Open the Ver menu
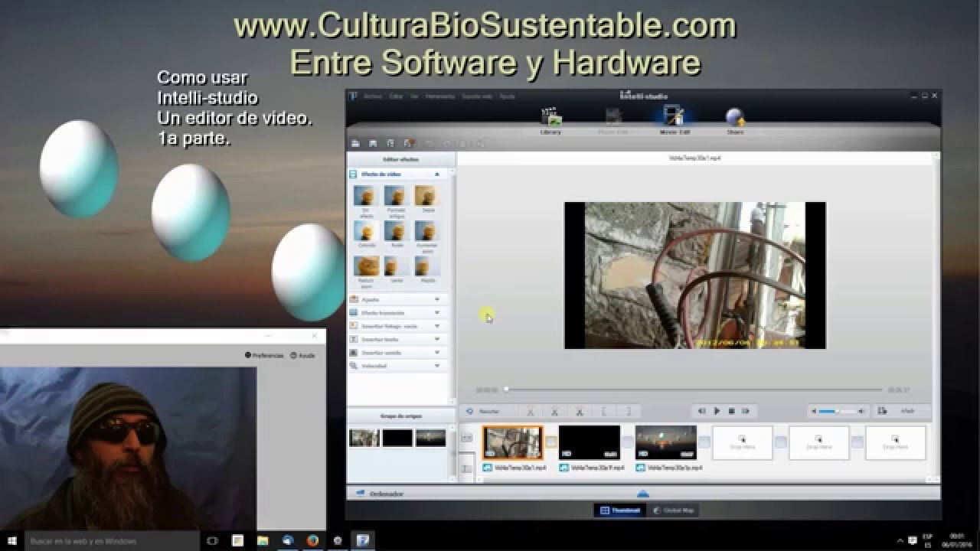The width and height of the screenshot is (980, 551). pyautogui.click(x=414, y=96)
